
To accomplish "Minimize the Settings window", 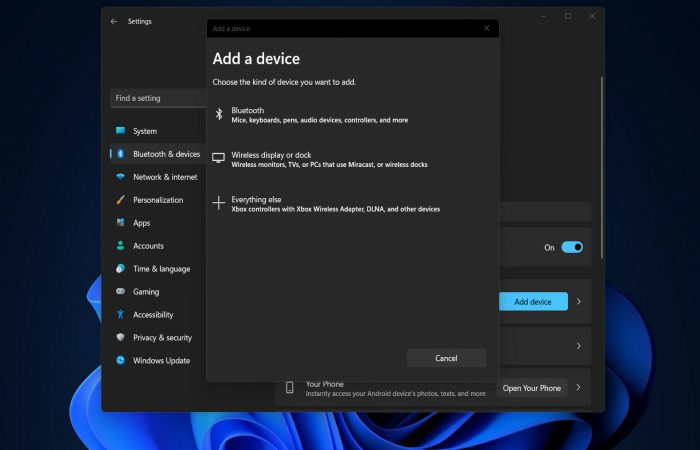I will 543,16.
